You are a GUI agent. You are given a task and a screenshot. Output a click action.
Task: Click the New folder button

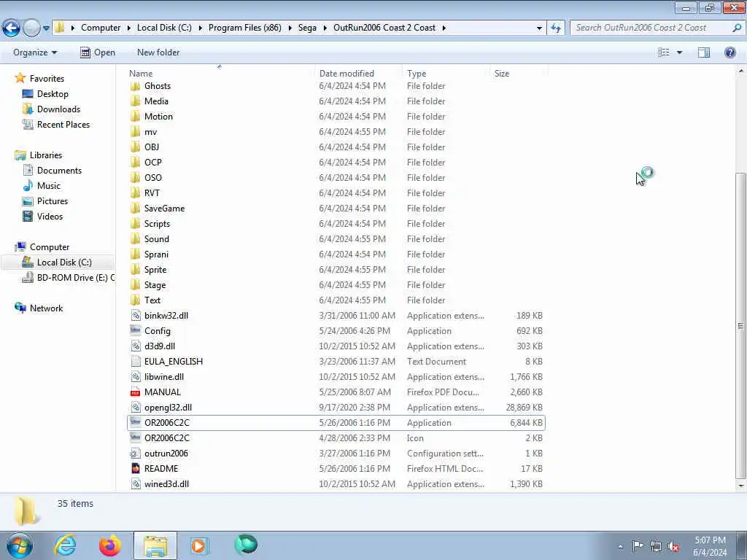coord(158,52)
